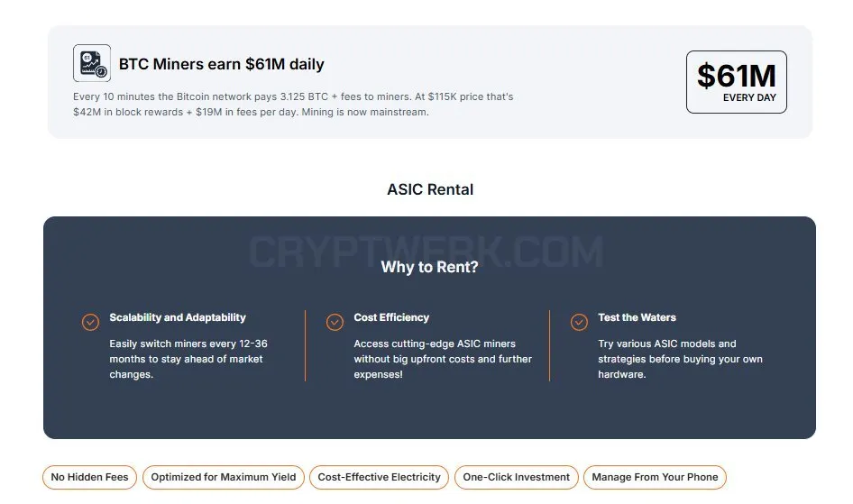Click the Cost Efficiency title text
Viewport: 853px width, 504px height.
391,317
